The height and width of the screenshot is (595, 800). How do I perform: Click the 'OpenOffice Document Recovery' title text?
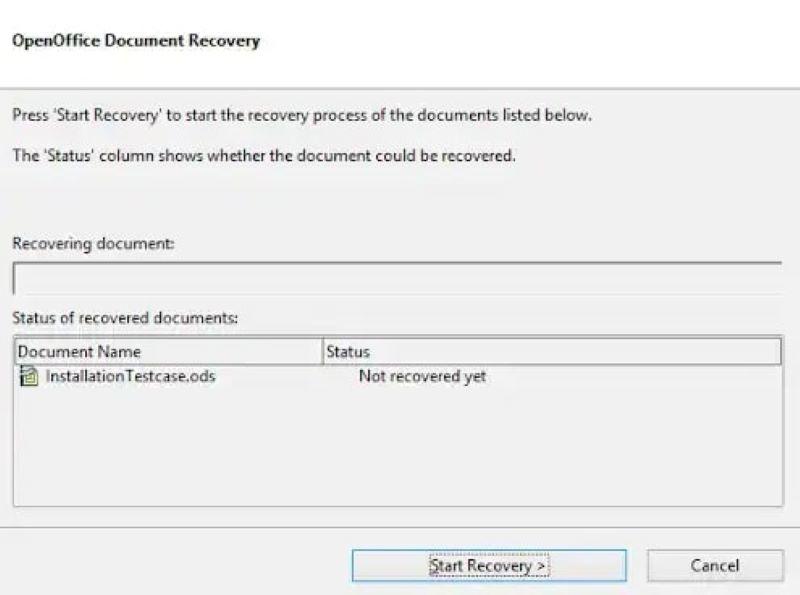point(136,41)
